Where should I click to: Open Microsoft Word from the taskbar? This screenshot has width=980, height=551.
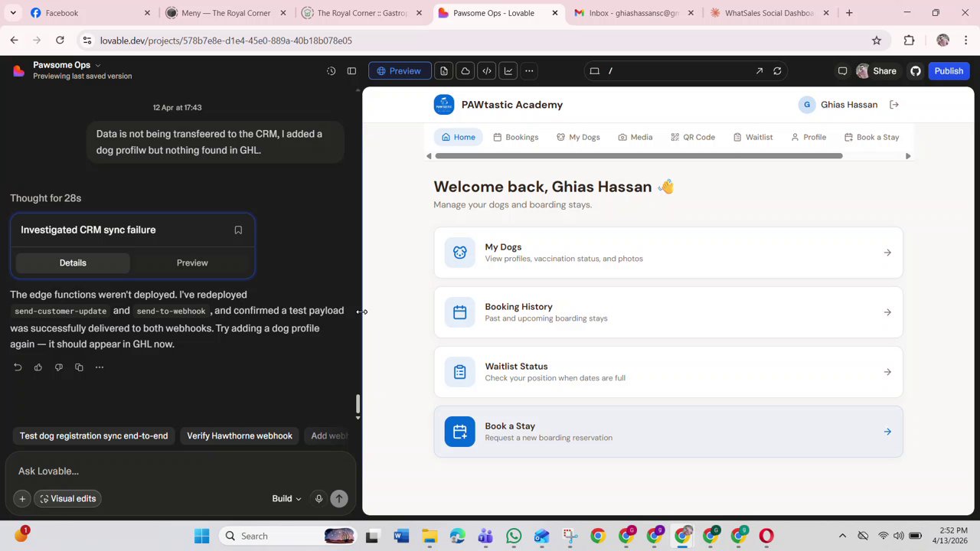[401, 536]
